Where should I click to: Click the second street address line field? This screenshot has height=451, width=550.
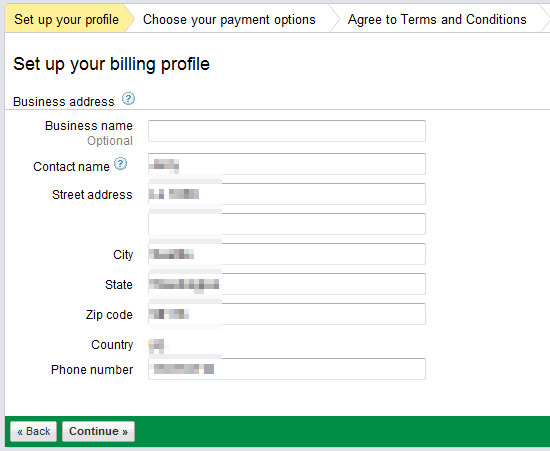pos(287,224)
